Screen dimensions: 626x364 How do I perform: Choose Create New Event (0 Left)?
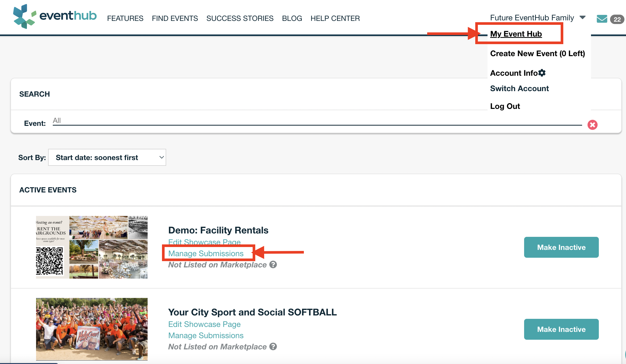(537, 53)
